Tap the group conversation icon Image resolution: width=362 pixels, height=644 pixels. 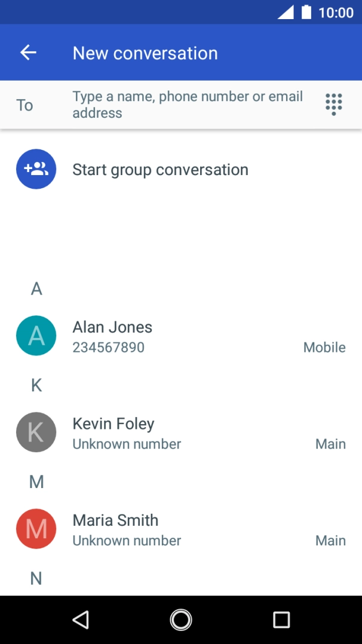pyautogui.click(x=36, y=169)
